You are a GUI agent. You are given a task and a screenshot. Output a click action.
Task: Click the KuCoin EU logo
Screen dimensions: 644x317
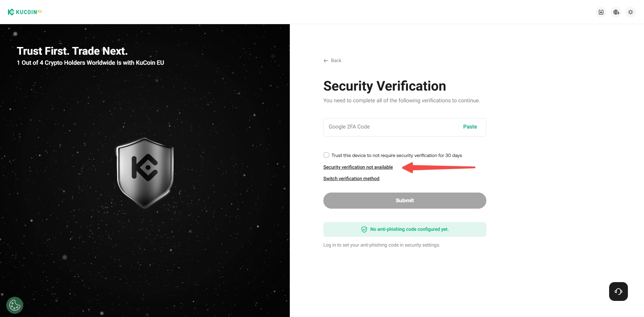click(x=24, y=12)
